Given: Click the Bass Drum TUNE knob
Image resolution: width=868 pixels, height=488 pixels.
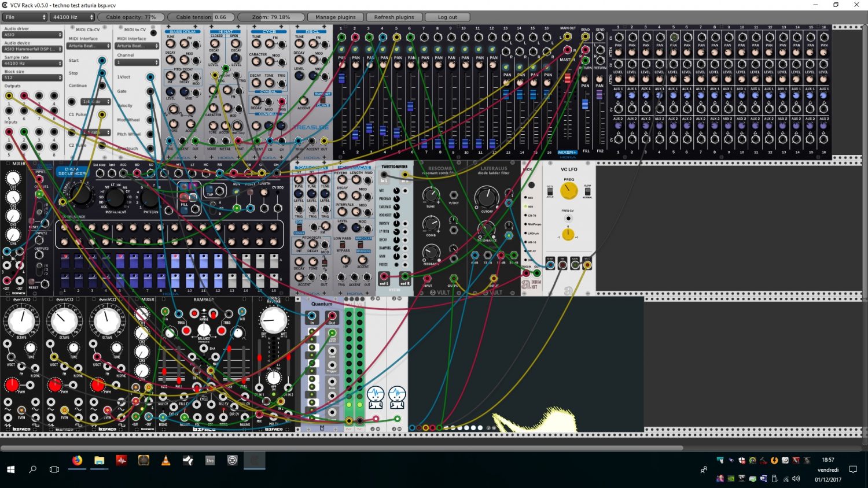Looking at the screenshot, I should pyautogui.click(x=170, y=44).
